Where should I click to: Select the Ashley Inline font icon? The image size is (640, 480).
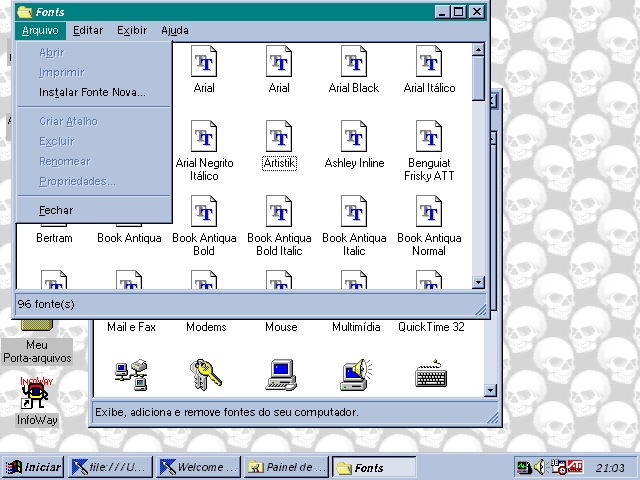(354, 136)
